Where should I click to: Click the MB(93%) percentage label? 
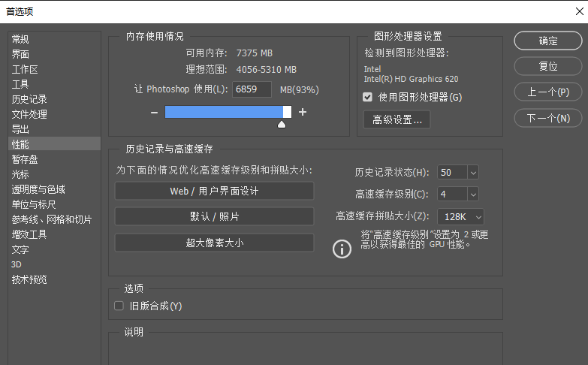[x=299, y=90]
